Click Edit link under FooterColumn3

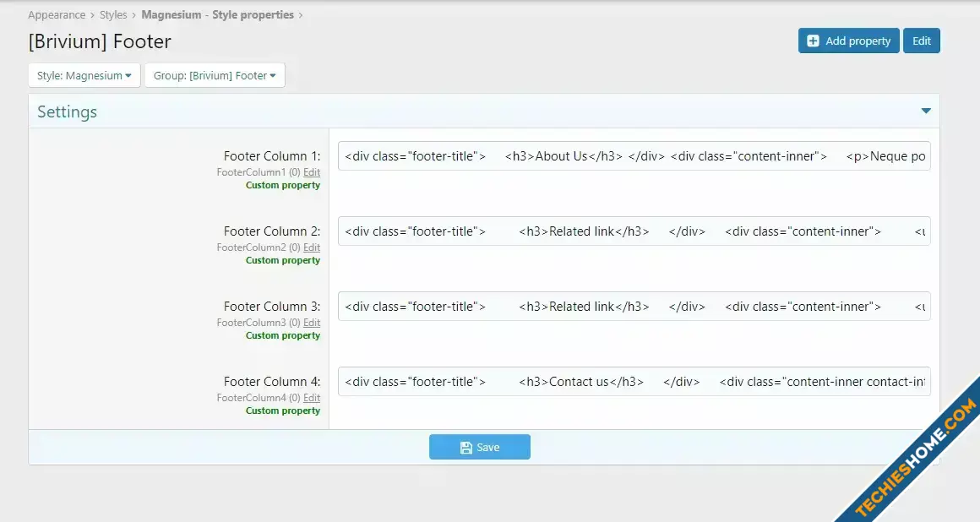pyautogui.click(x=311, y=323)
